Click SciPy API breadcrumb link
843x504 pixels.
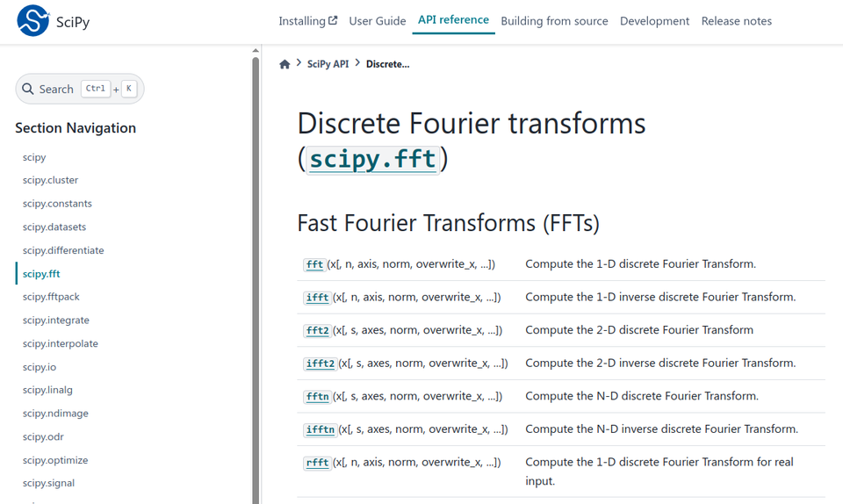click(x=328, y=64)
